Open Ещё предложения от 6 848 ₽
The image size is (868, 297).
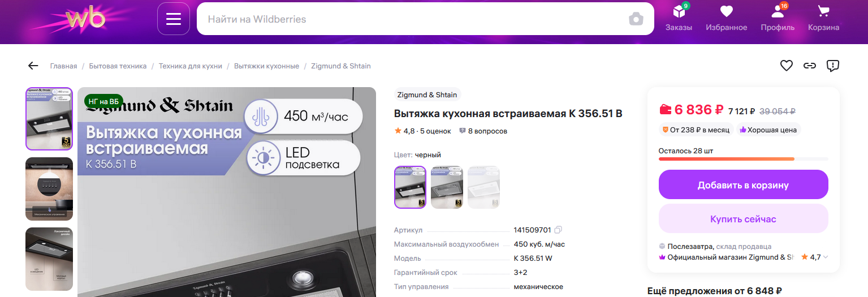click(714, 291)
